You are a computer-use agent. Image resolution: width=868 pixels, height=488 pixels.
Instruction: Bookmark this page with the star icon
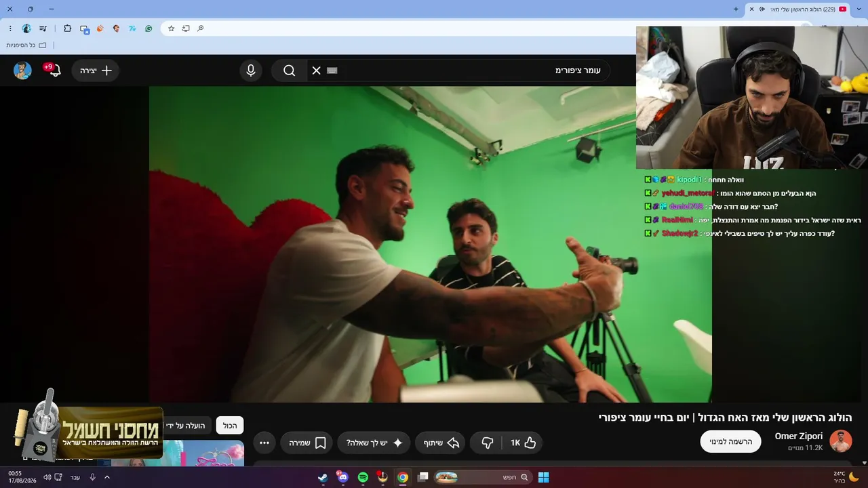(x=171, y=28)
